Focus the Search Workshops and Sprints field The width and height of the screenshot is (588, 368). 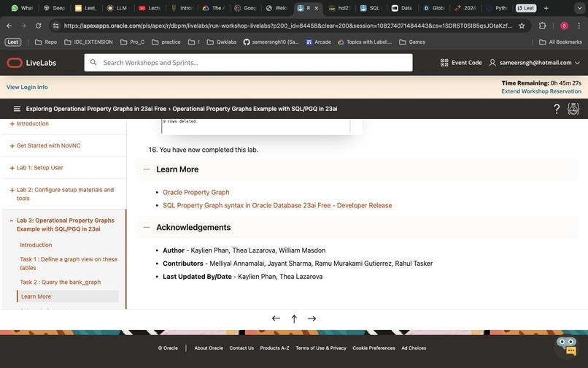pyautogui.click(x=248, y=62)
